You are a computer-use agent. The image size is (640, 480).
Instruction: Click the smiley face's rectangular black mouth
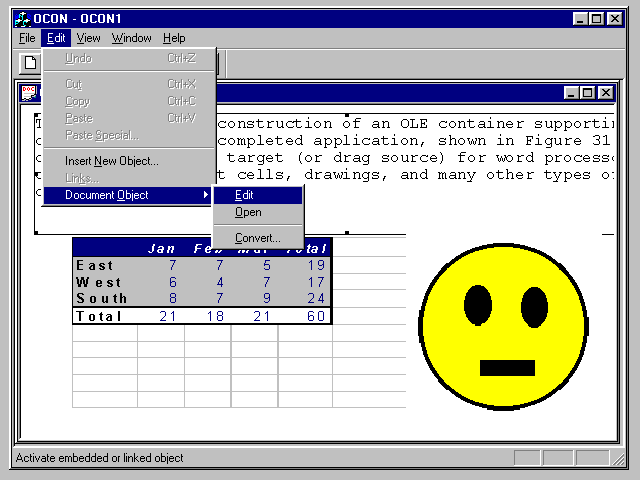pyautogui.click(x=507, y=367)
